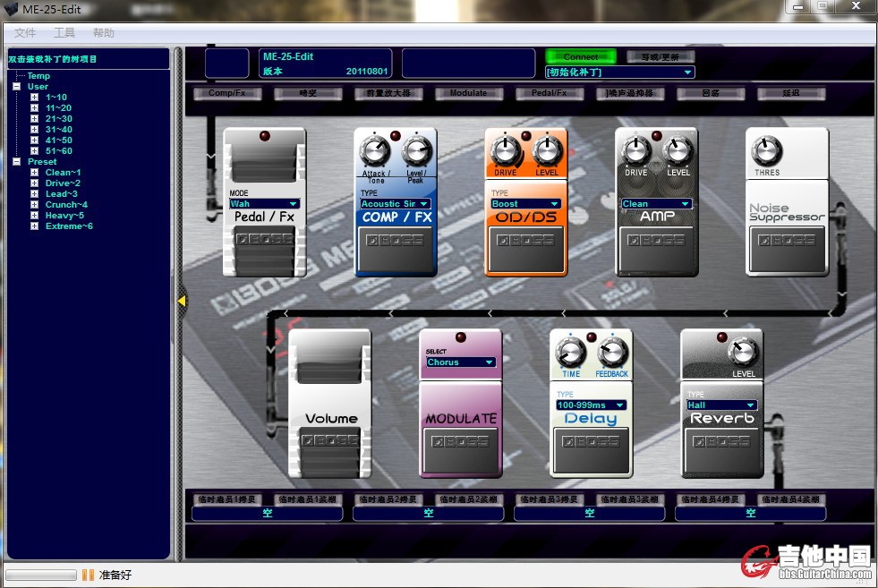Click the Delay TIME knob

pos(571,353)
